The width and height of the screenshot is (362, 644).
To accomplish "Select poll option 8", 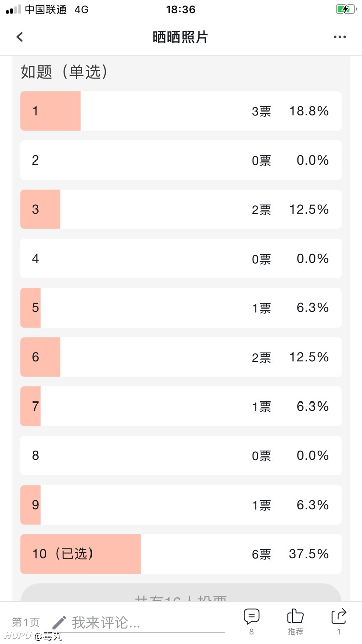I will [181, 456].
